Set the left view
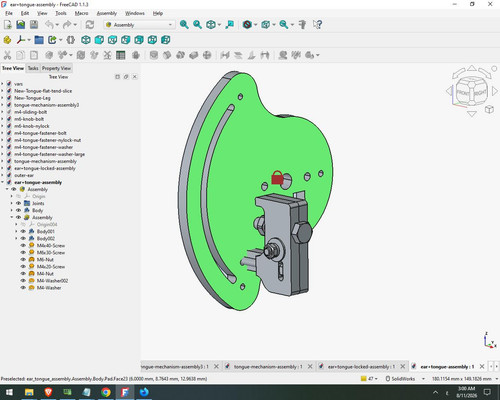The width and height of the screenshot is (500, 400). coord(166,40)
